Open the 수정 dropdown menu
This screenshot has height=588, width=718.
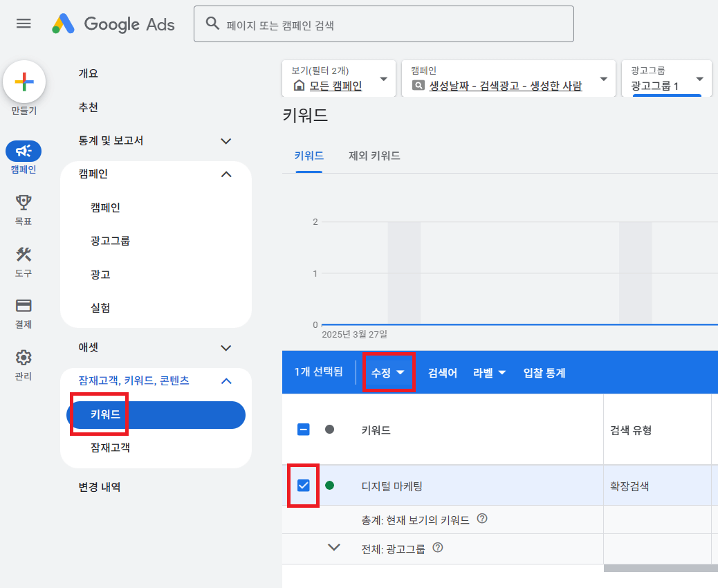point(387,372)
